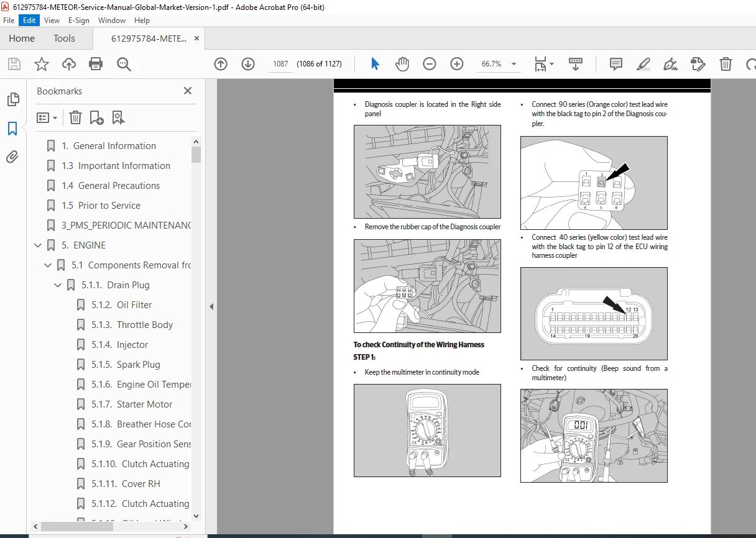Collapse the 5. ENGINE bookmark
The height and width of the screenshot is (538, 756).
(39, 245)
